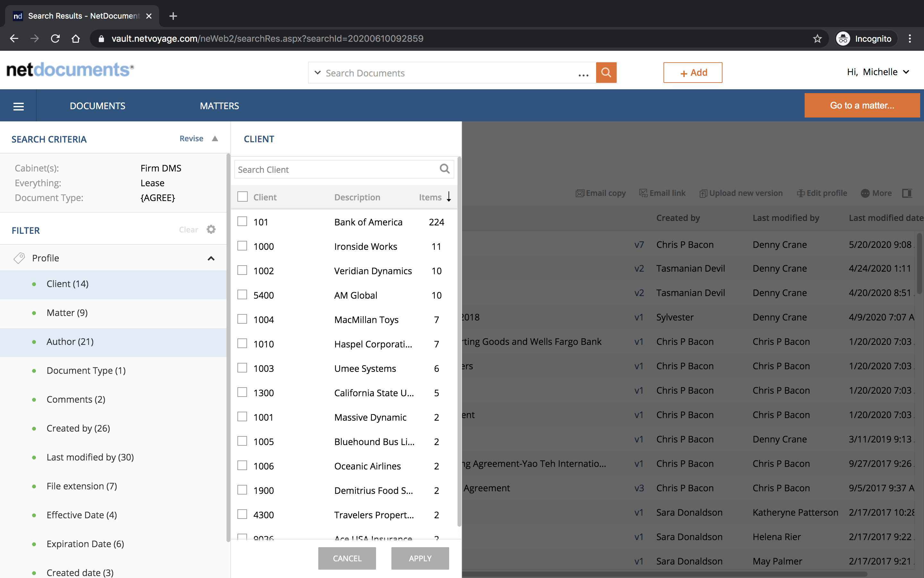Open Chrome three-dot menu
Screen dimensions: 924x578
(x=910, y=39)
